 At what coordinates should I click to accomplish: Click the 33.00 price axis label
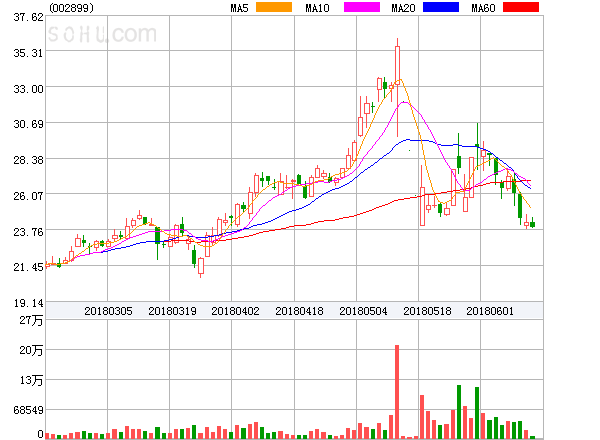pyautogui.click(x=28, y=89)
